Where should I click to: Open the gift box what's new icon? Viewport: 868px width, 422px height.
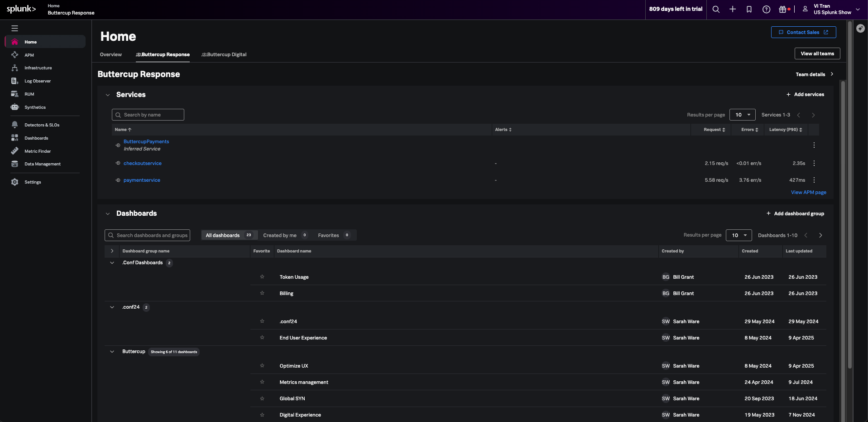pos(783,9)
